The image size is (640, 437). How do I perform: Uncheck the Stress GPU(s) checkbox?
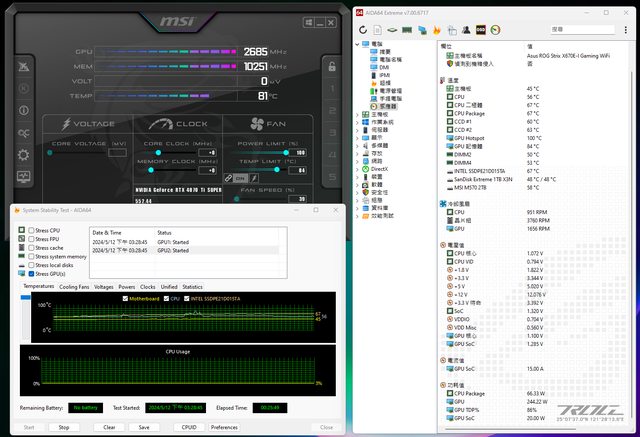(x=29, y=273)
